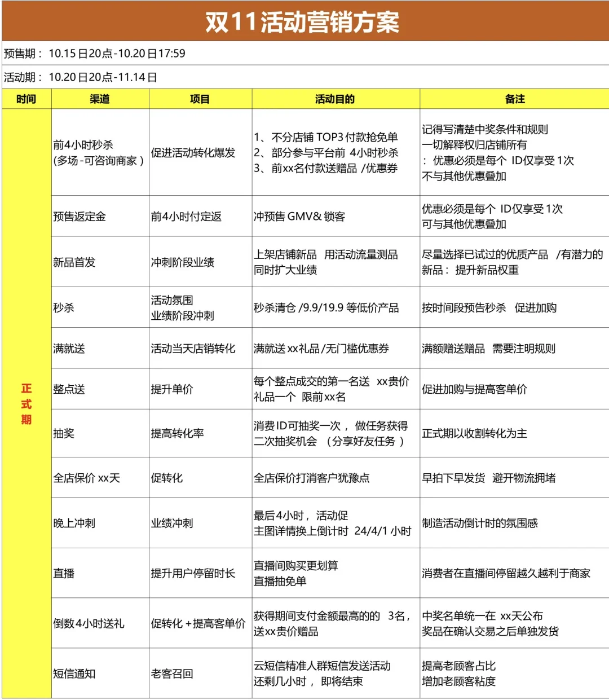Select the '时间' column header
Image resolution: width=609 pixels, height=700 pixels.
(27, 99)
